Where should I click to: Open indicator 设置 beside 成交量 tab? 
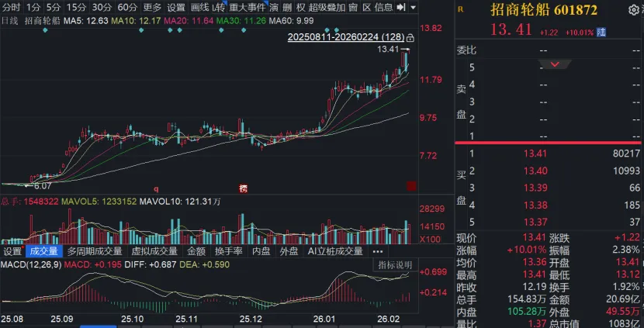(x=12, y=251)
